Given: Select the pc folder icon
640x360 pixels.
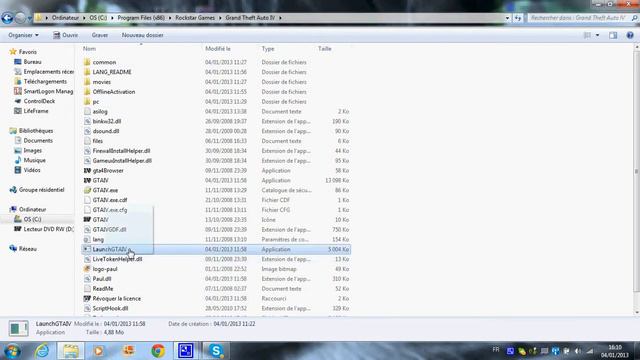Looking at the screenshot, I should (87, 102).
